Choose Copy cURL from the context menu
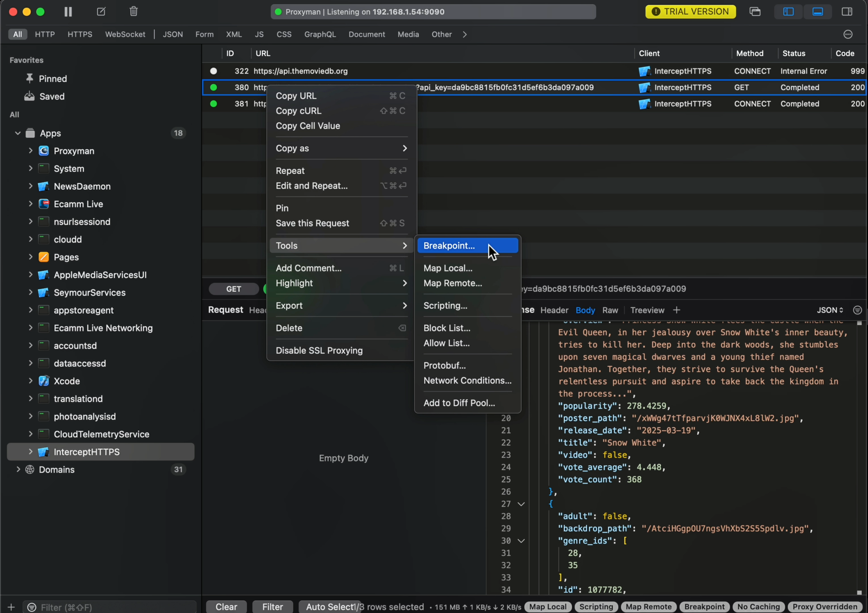Screen dimensions: 868x613 (298, 111)
